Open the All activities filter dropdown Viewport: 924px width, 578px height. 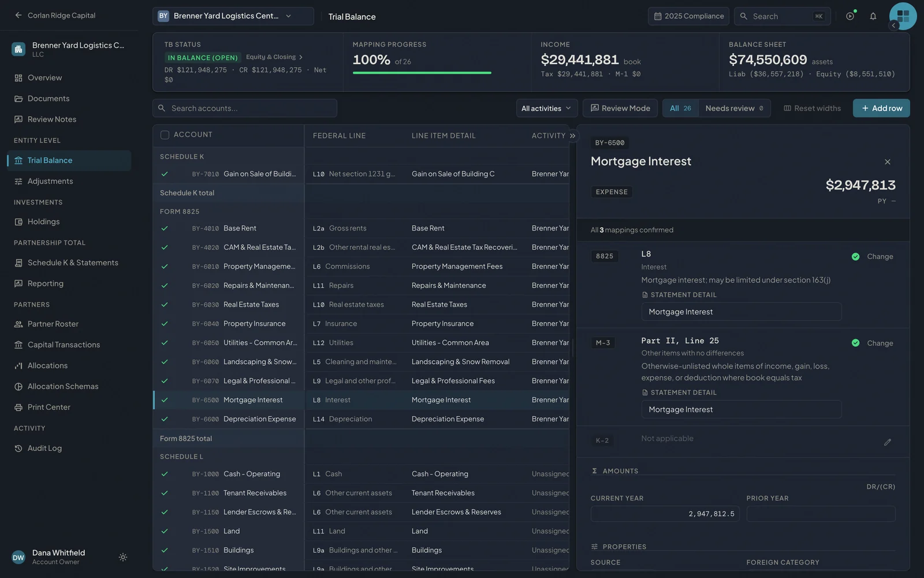point(546,108)
